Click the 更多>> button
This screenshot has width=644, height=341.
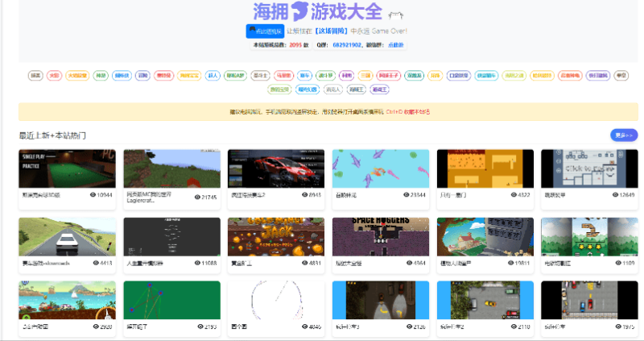623,135
